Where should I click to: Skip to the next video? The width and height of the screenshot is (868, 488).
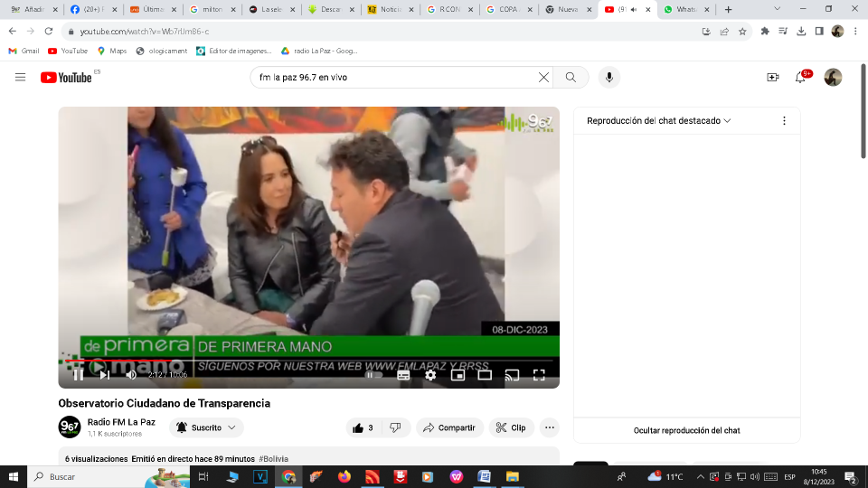click(x=105, y=375)
